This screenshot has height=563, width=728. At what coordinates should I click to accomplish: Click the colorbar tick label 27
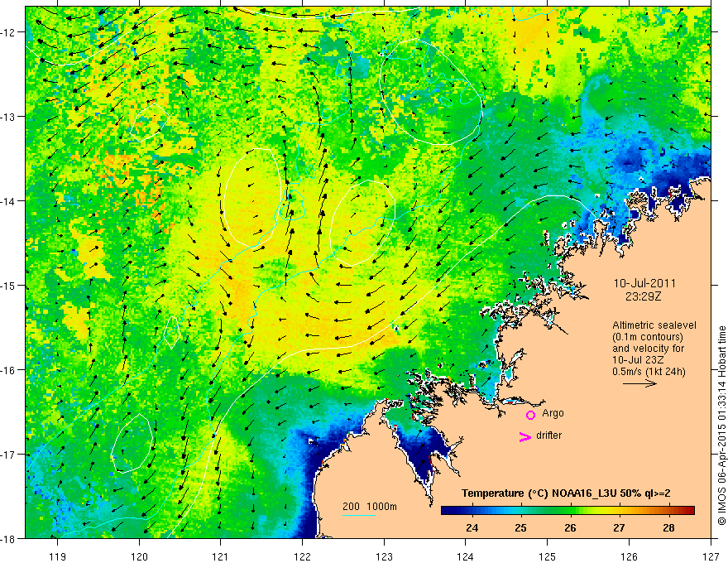coord(619,527)
